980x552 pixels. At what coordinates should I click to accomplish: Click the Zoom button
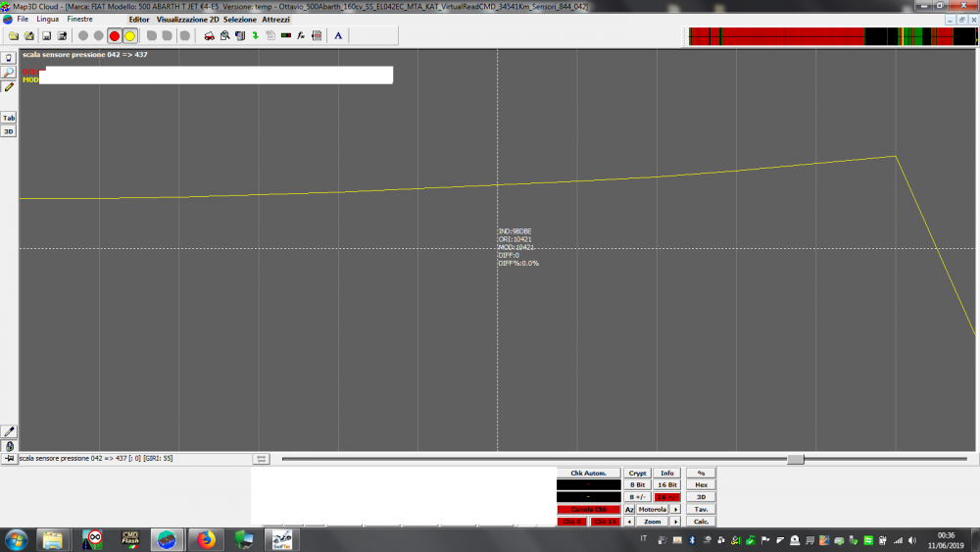[653, 522]
